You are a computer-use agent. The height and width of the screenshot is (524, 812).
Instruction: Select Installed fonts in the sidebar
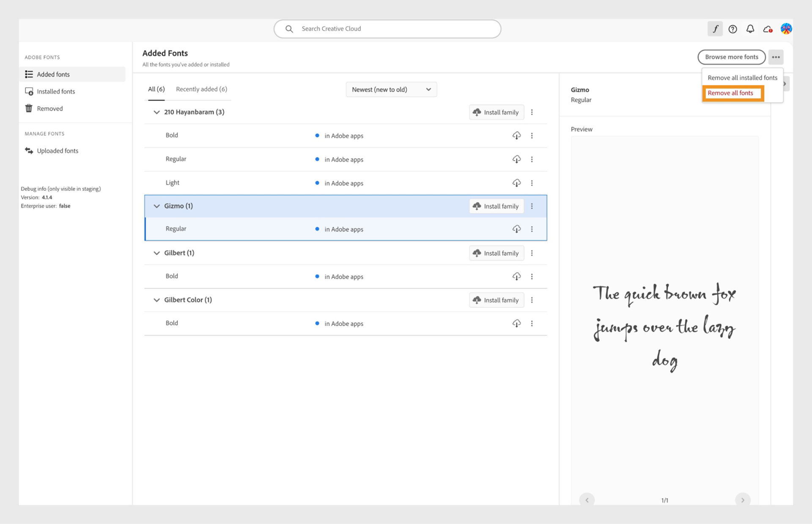55,91
